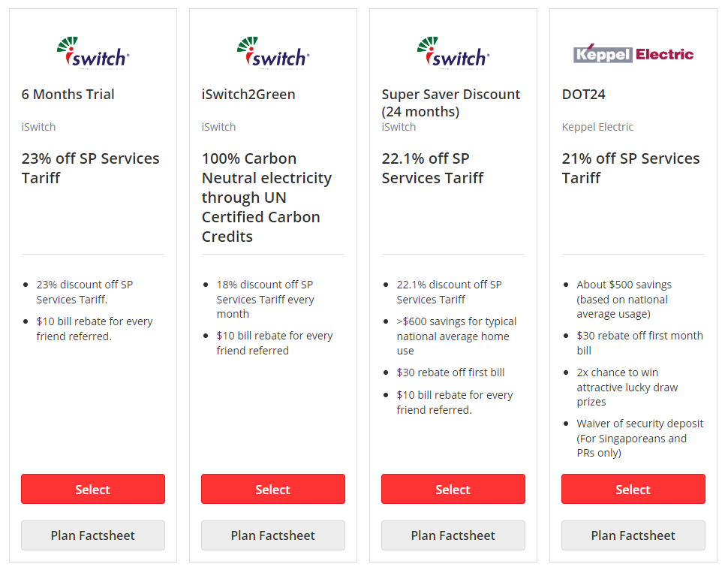Select the iSwitch2Green plan
The image size is (728, 570).
click(273, 489)
